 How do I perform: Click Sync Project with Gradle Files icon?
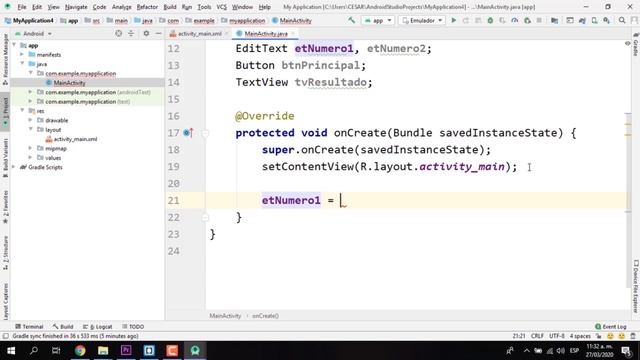coord(582,20)
